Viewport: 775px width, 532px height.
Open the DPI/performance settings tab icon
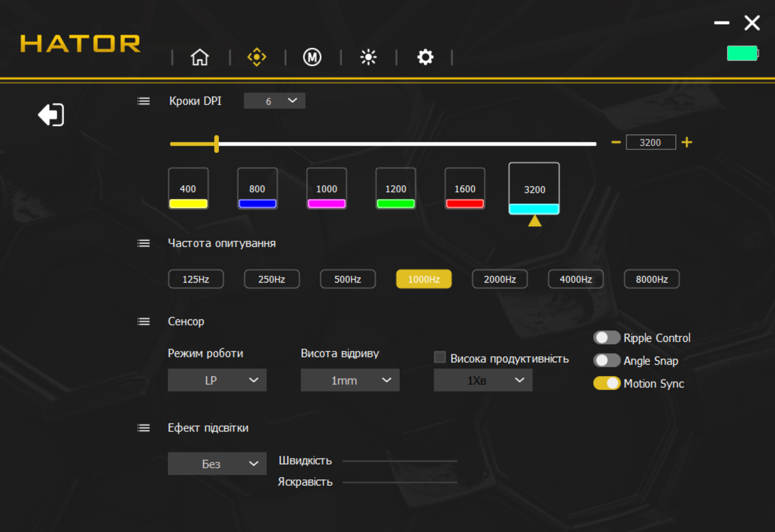pyautogui.click(x=257, y=57)
